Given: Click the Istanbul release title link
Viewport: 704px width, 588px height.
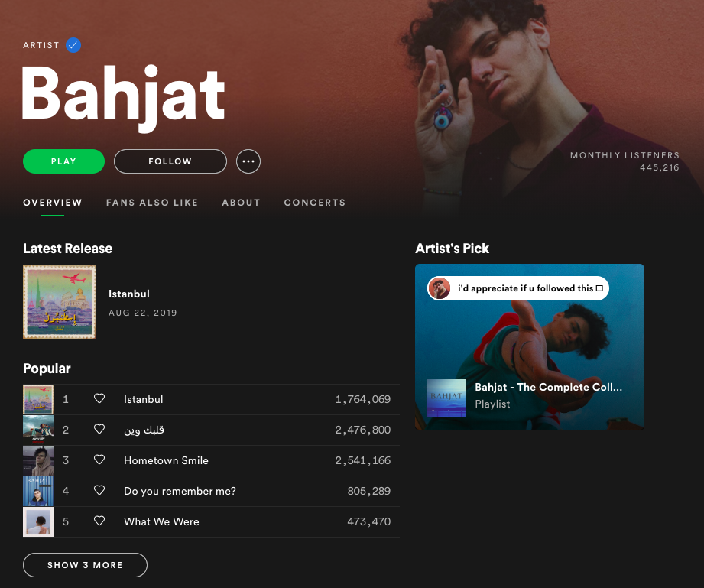Looking at the screenshot, I should 129,294.
